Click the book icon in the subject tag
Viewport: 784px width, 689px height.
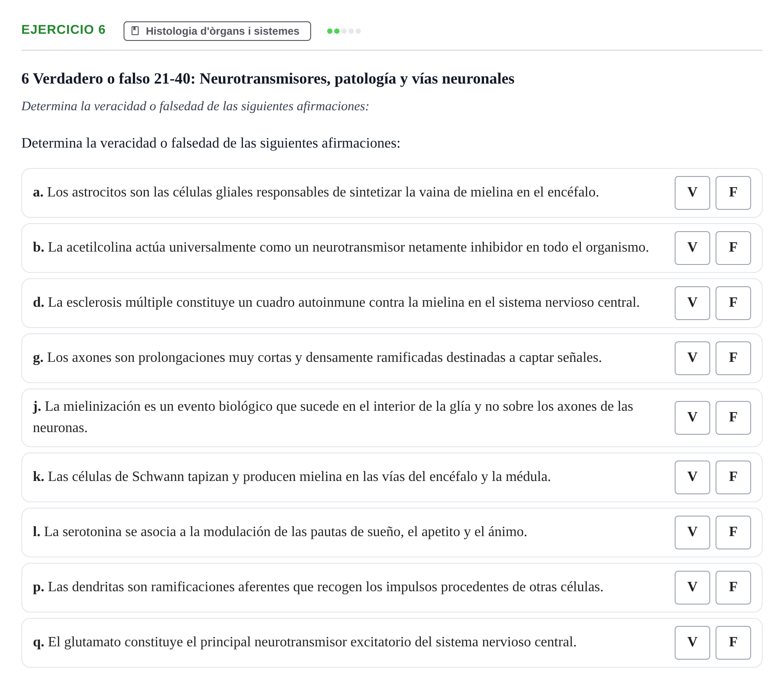136,31
